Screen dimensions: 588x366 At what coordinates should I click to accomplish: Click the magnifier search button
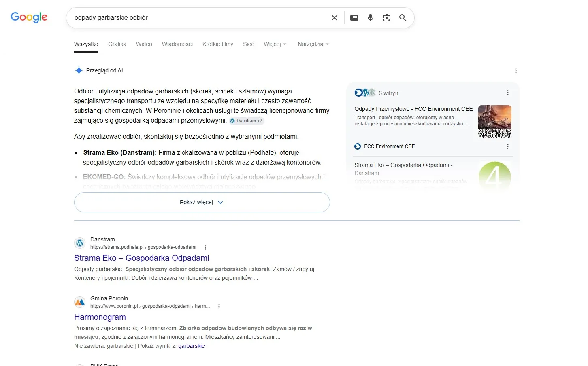point(403,18)
